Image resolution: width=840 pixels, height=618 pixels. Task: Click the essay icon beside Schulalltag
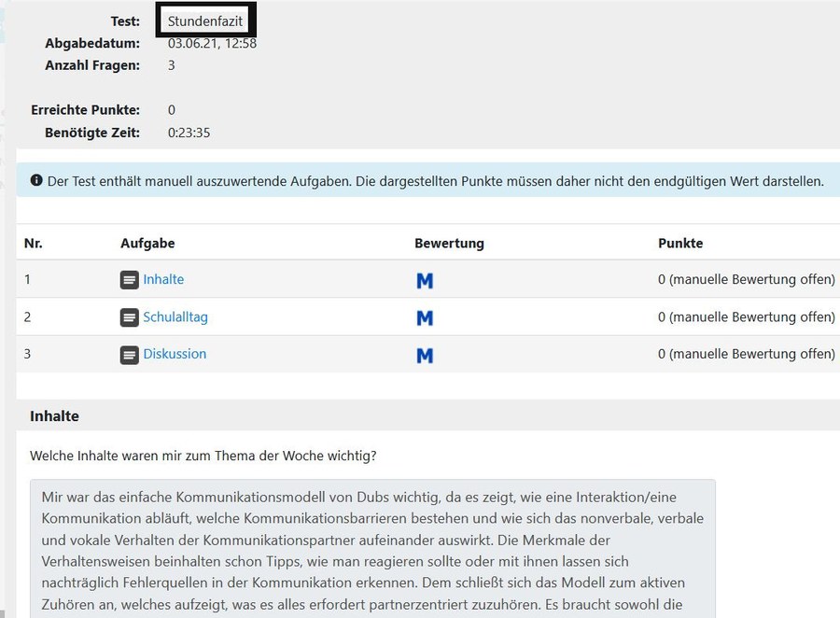(129, 317)
